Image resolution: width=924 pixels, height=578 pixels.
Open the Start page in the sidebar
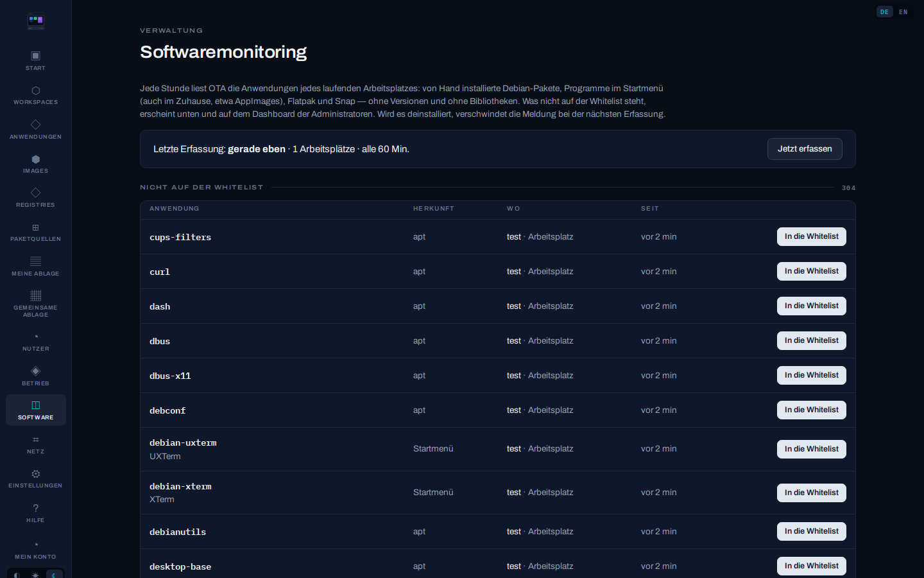pos(36,60)
